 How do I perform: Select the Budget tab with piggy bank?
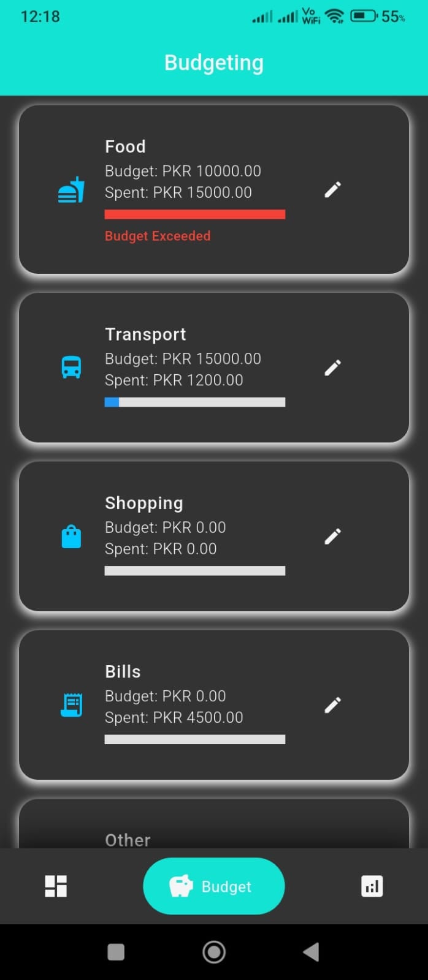tap(213, 886)
